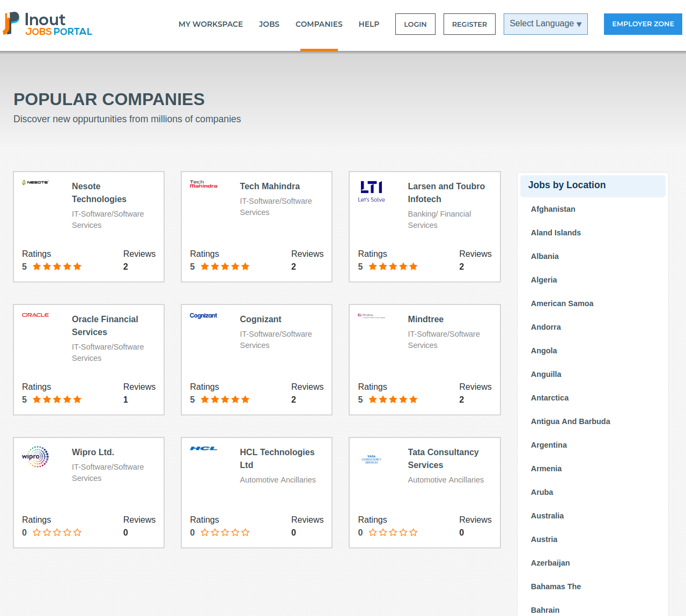Screen dimensions: 686x616
Task: Open the HCL Technologies logo
Action: click(x=204, y=448)
